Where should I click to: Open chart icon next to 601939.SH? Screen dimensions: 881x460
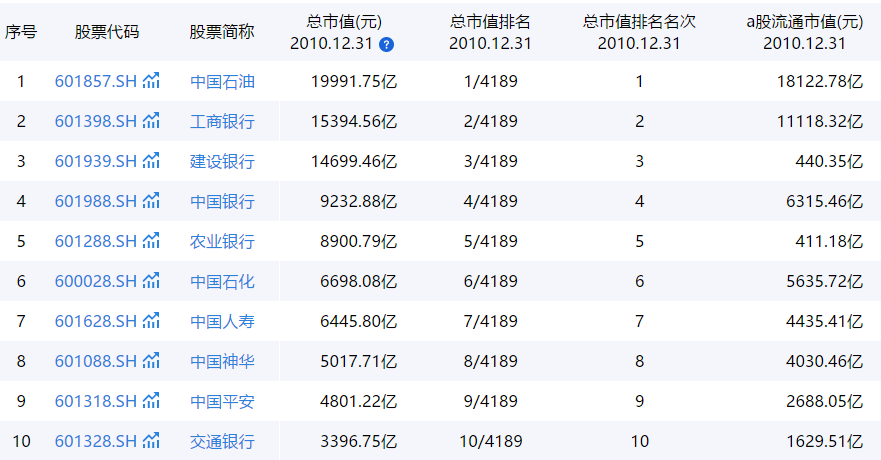[151, 160]
